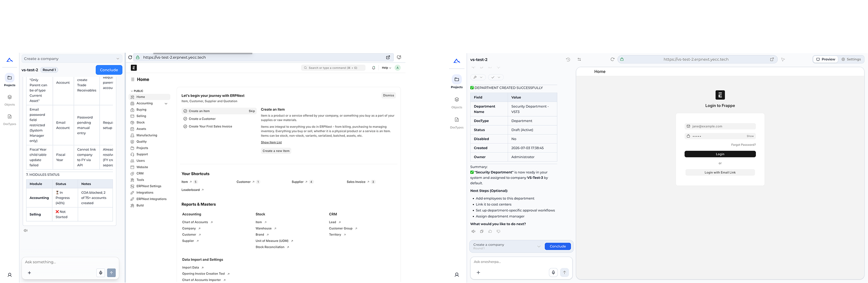868x283 pixels.
Task: Open user profile icon in left window
Action: [x=9, y=275]
